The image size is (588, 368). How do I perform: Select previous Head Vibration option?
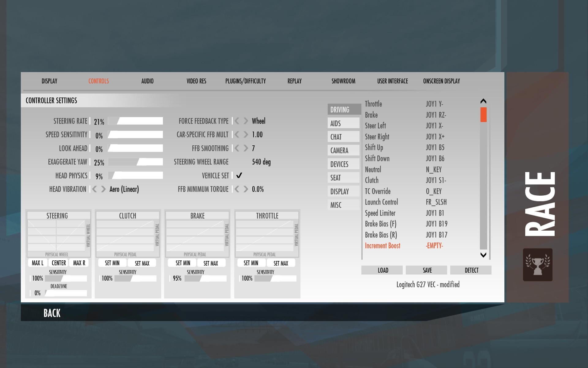[x=95, y=189]
